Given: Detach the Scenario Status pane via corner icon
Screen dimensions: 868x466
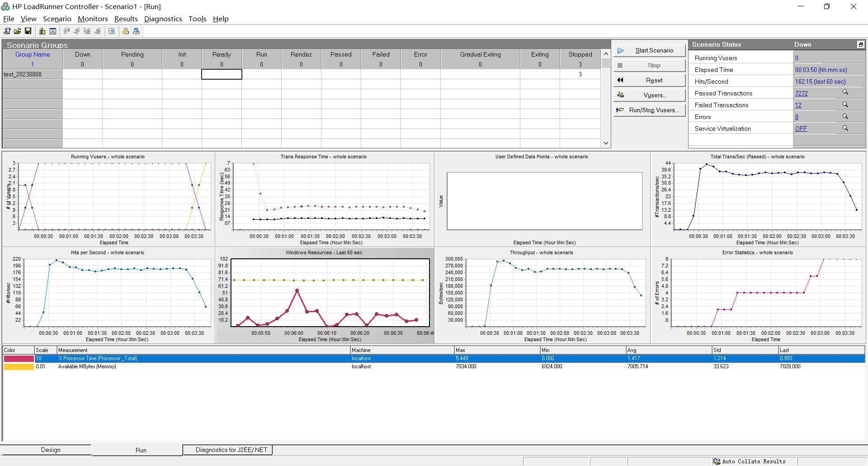Looking at the screenshot, I should 861,44.
